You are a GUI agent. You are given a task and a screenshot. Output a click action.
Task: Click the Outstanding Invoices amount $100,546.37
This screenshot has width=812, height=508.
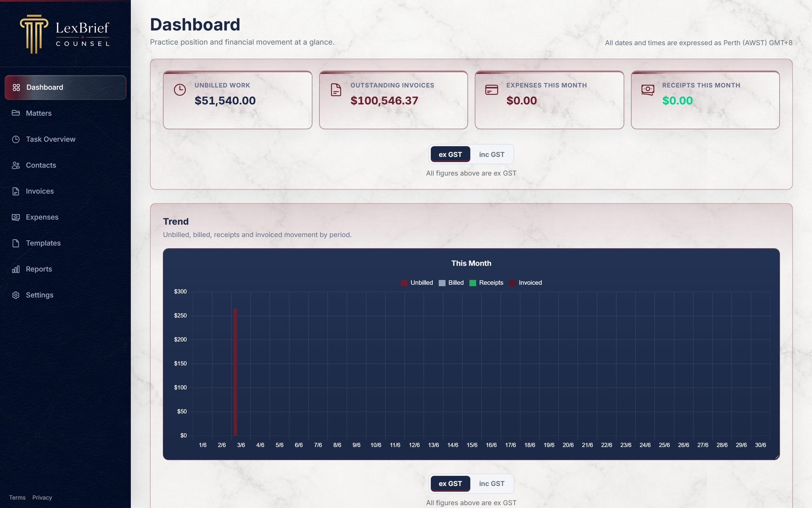384,101
